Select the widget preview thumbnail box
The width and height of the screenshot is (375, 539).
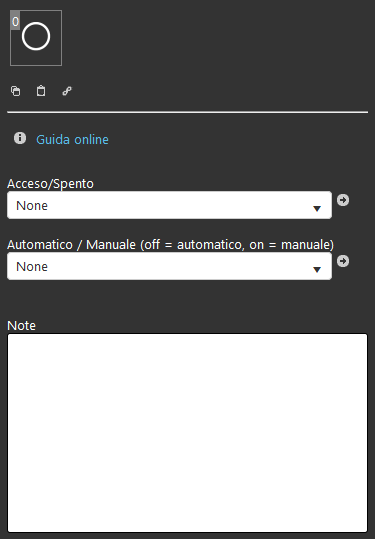tap(36, 38)
